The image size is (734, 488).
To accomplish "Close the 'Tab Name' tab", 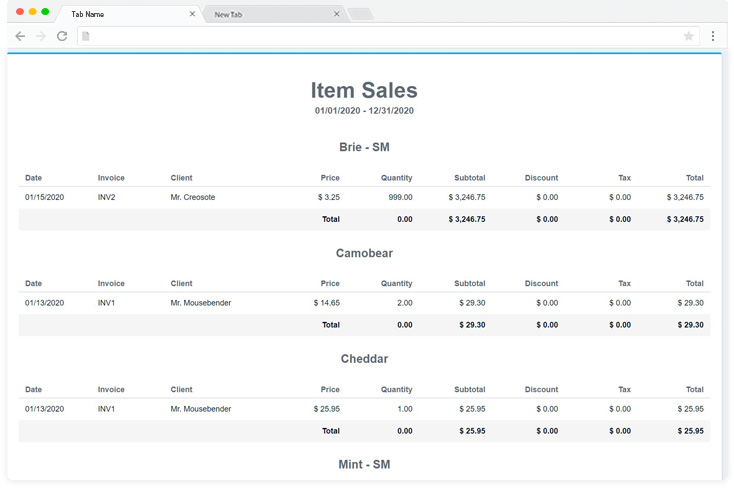I will point(192,14).
